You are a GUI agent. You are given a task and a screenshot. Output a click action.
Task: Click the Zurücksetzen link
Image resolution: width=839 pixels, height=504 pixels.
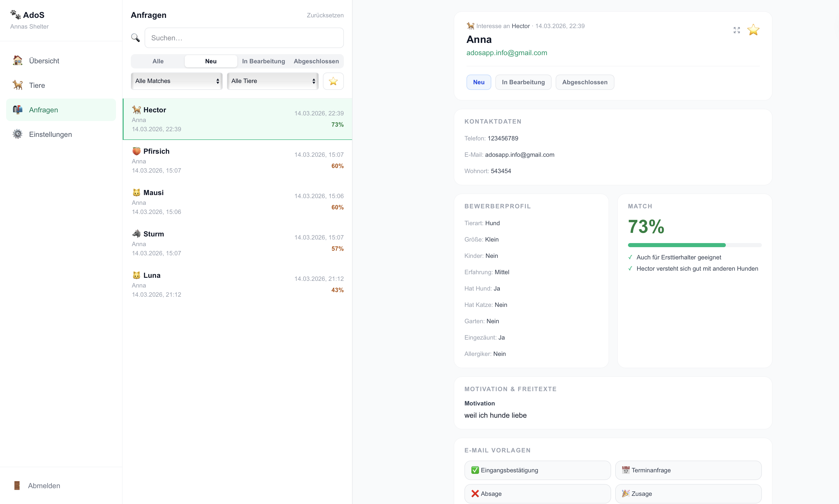(x=325, y=15)
